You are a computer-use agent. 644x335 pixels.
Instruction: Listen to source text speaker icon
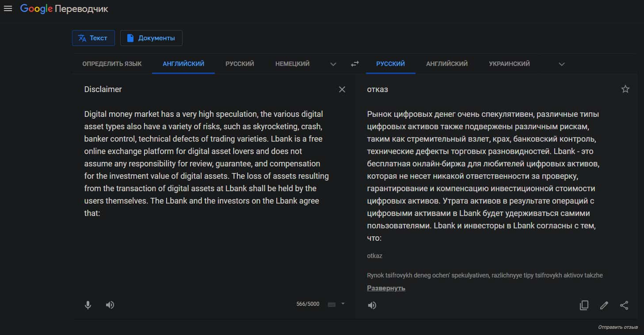(110, 305)
